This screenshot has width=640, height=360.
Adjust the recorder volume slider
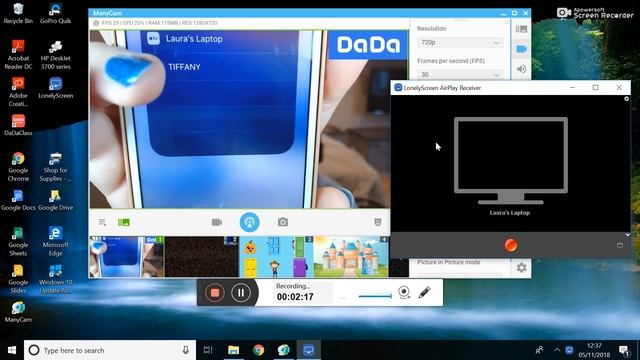pyautogui.click(x=375, y=296)
